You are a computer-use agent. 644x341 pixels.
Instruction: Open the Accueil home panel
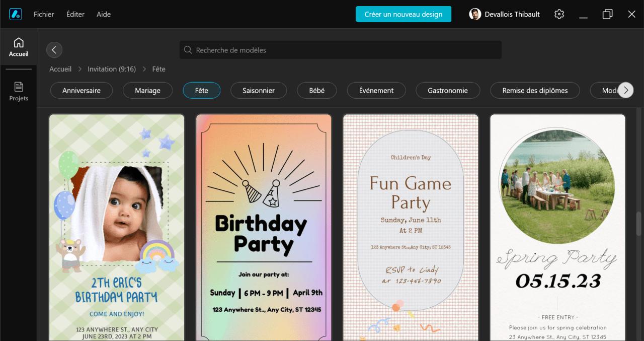(18, 47)
